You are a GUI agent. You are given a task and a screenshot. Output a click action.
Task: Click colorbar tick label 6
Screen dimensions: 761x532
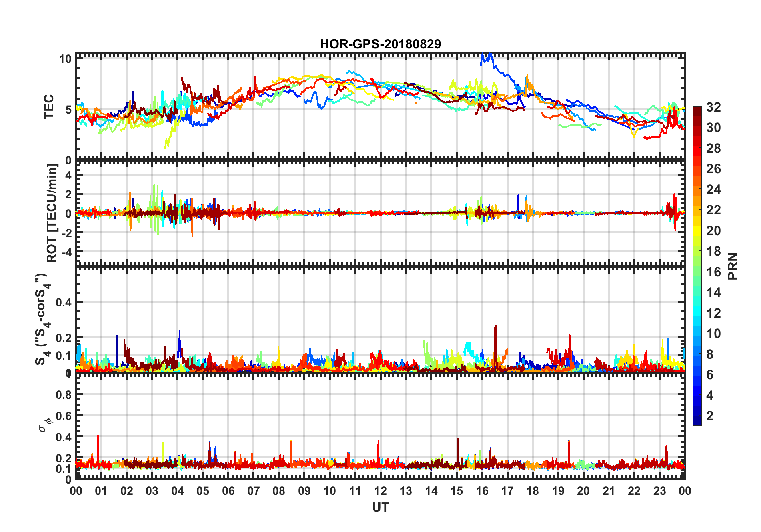pyautogui.click(x=710, y=375)
